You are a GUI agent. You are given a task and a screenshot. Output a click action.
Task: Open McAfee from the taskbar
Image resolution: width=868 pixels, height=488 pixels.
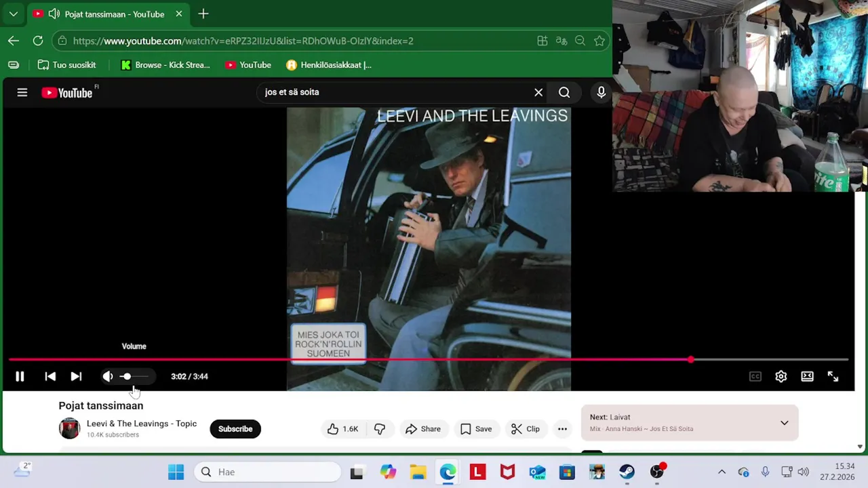pyautogui.click(x=507, y=472)
